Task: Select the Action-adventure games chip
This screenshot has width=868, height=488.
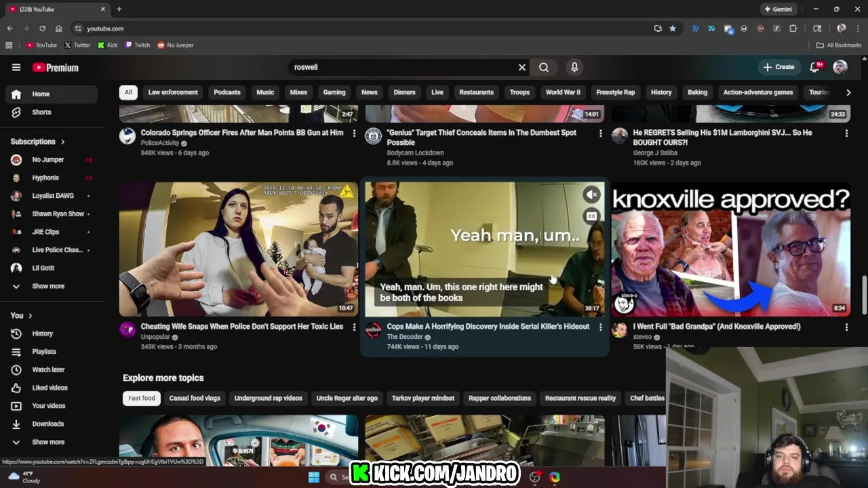Action: click(x=758, y=92)
